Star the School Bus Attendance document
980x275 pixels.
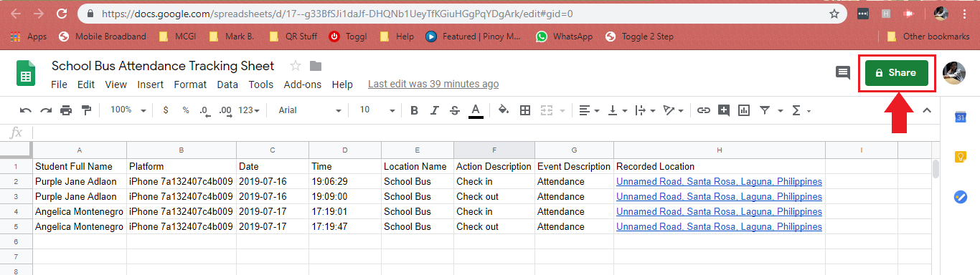(295, 66)
